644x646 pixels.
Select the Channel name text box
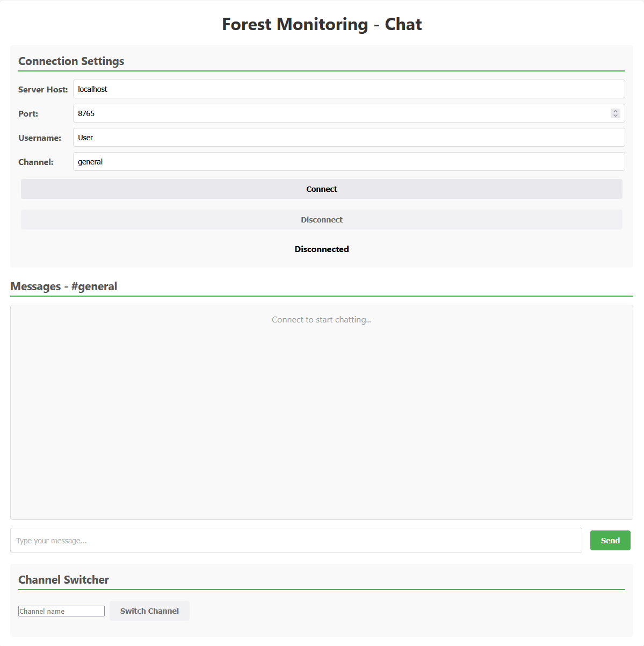[x=61, y=611]
